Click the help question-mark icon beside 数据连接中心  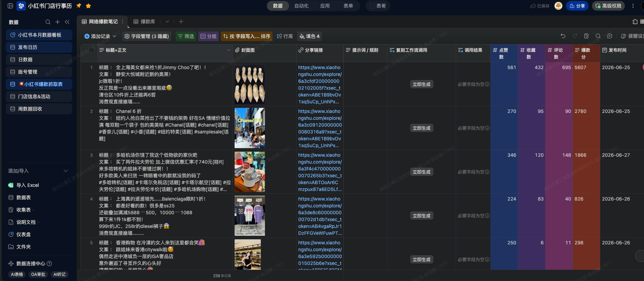pos(49,264)
